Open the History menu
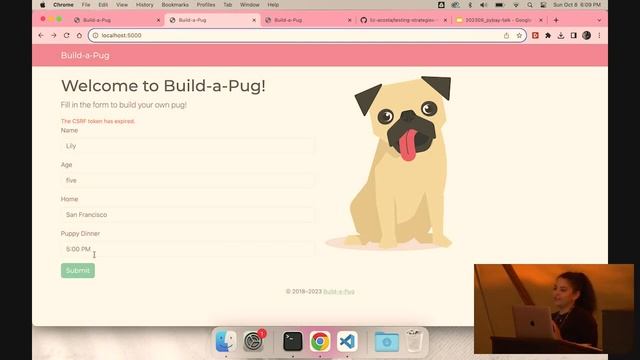Image resolution: width=640 pixels, height=360 pixels. 144,5
